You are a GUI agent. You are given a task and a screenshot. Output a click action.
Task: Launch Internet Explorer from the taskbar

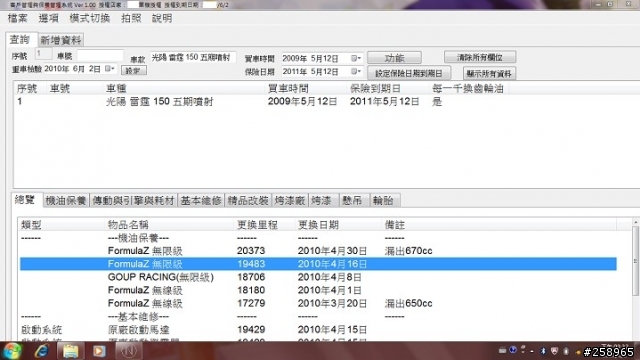coord(42,351)
